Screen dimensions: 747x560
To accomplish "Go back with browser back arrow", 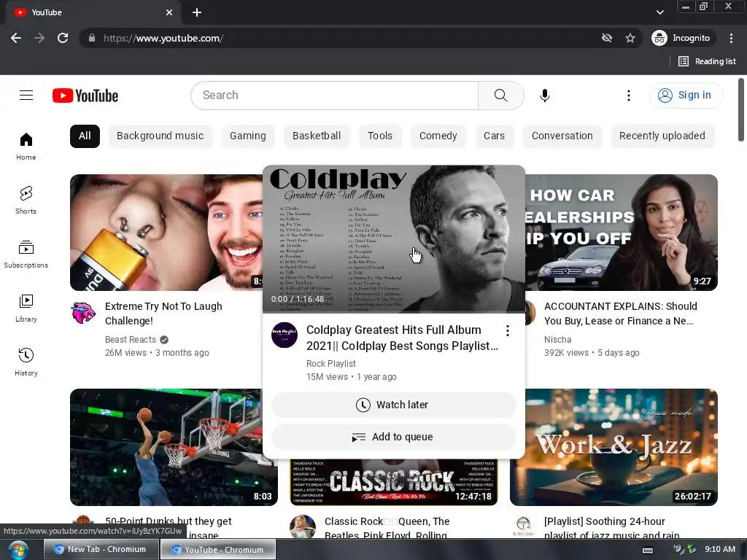I will (x=16, y=38).
